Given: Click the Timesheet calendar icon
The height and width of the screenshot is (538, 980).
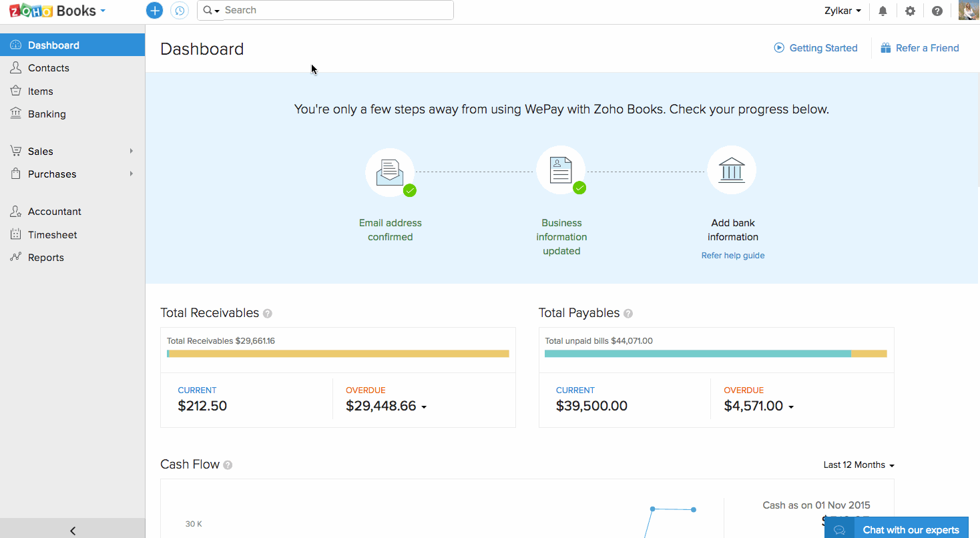Looking at the screenshot, I should tap(16, 234).
